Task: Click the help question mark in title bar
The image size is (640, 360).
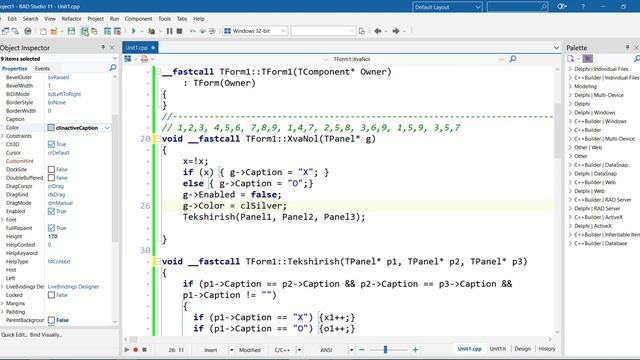Action: click(x=583, y=7)
